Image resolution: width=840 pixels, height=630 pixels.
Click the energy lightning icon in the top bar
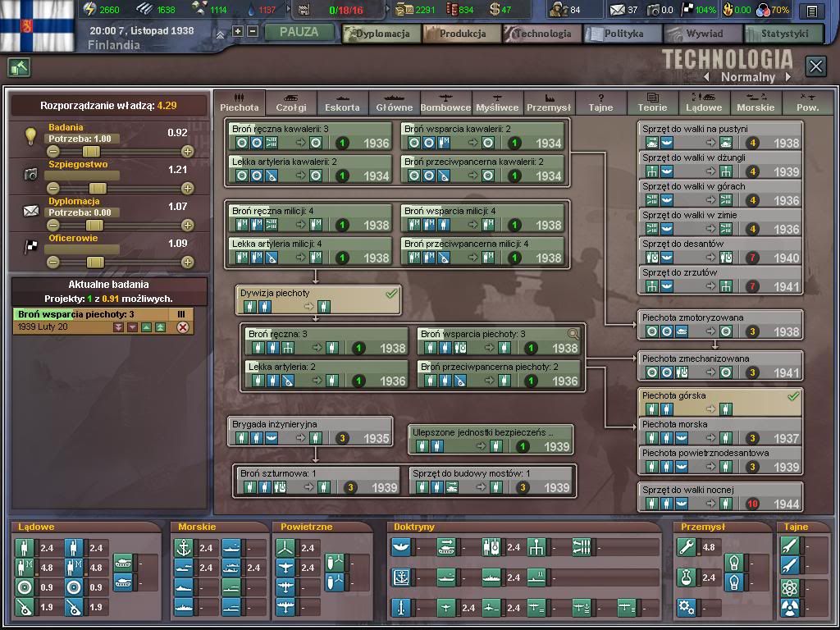coord(90,9)
